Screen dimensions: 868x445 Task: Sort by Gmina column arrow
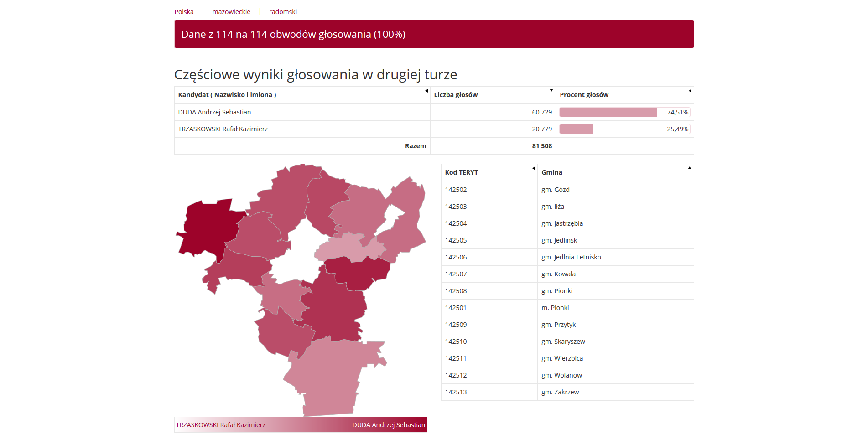tap(690, 168)
